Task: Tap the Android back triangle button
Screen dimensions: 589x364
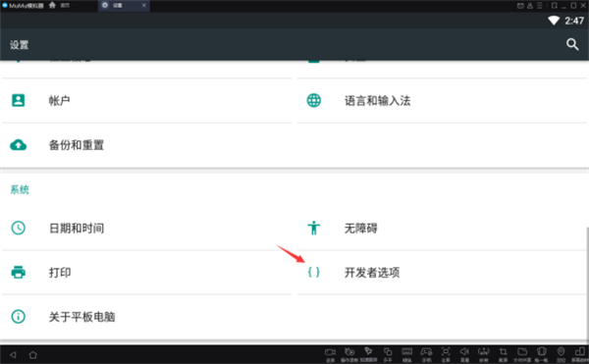Action: pos(13,354)
